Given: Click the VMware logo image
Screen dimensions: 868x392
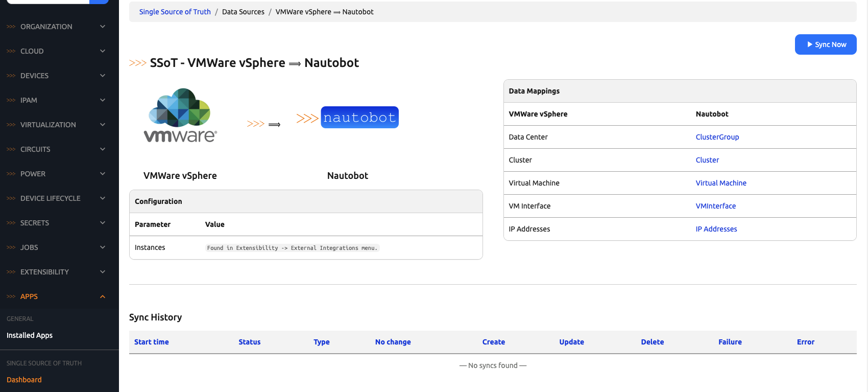Looking at the screenshot, I should point(180,116).
